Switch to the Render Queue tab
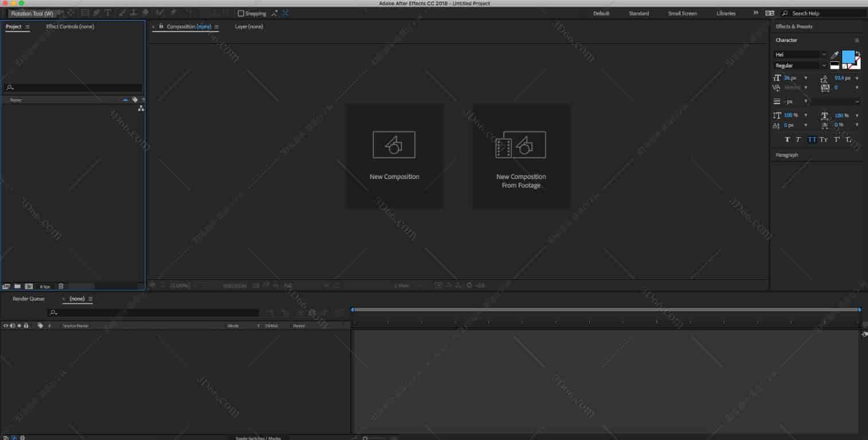The width and height of the screenshot is (868, 440). click(29, 299)
